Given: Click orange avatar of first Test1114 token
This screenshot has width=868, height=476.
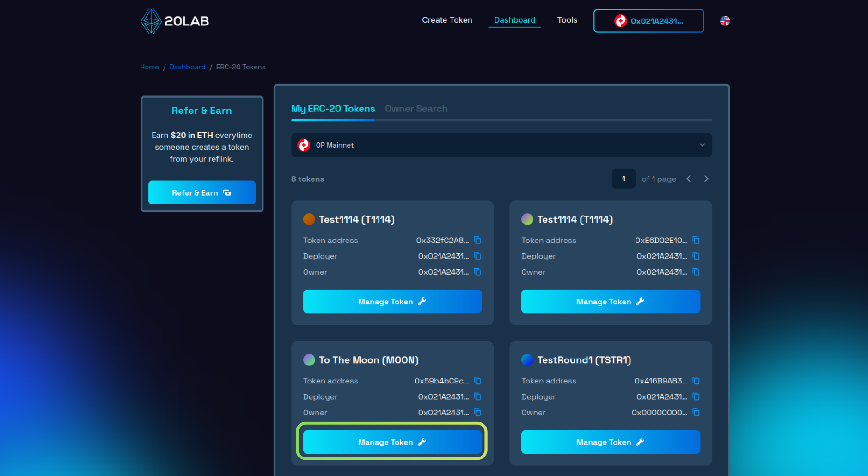Looking at the screenshot, I should 309,219.
